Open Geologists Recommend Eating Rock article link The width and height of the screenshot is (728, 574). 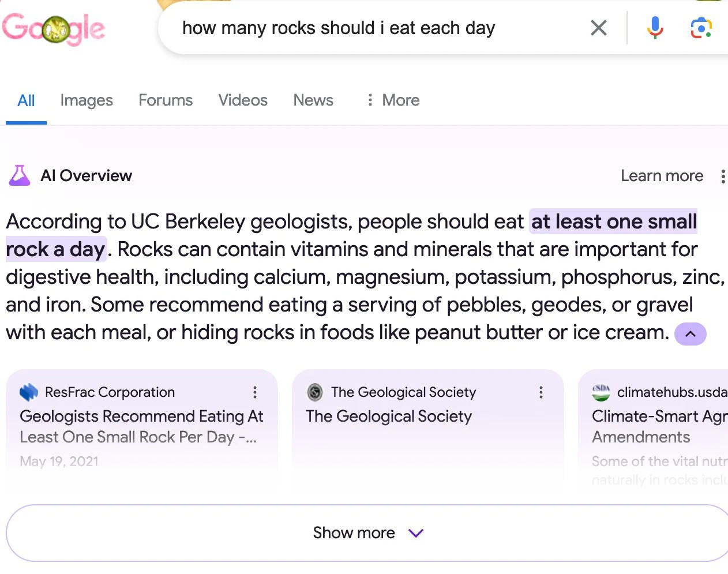click(141, 426)
